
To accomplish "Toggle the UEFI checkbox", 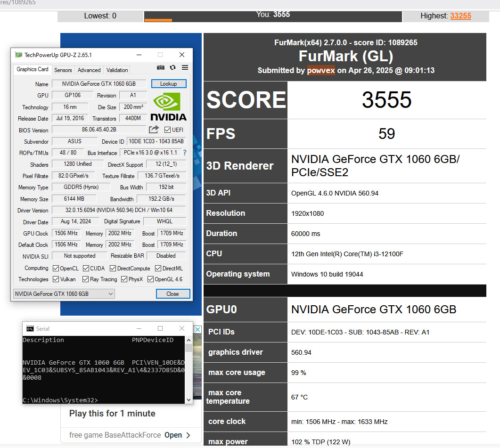I will click(168, 130).
